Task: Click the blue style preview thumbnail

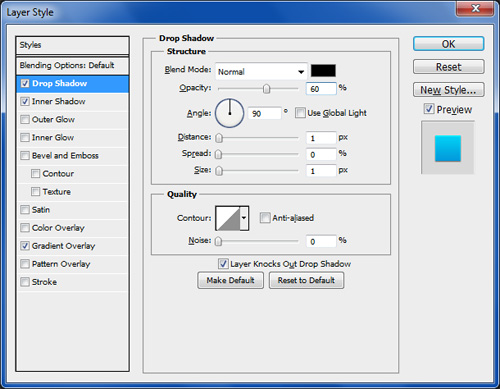Action: [448, 148]
